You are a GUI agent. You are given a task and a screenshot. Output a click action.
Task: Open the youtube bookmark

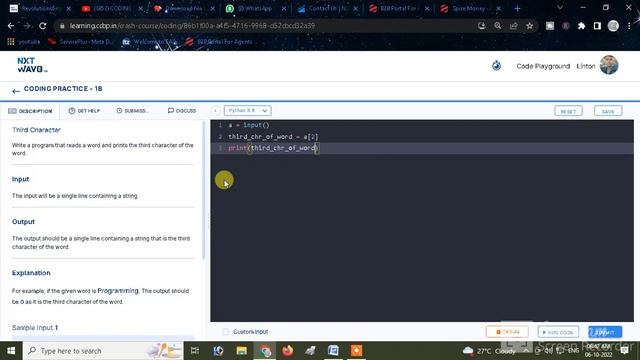click(24, 42)
